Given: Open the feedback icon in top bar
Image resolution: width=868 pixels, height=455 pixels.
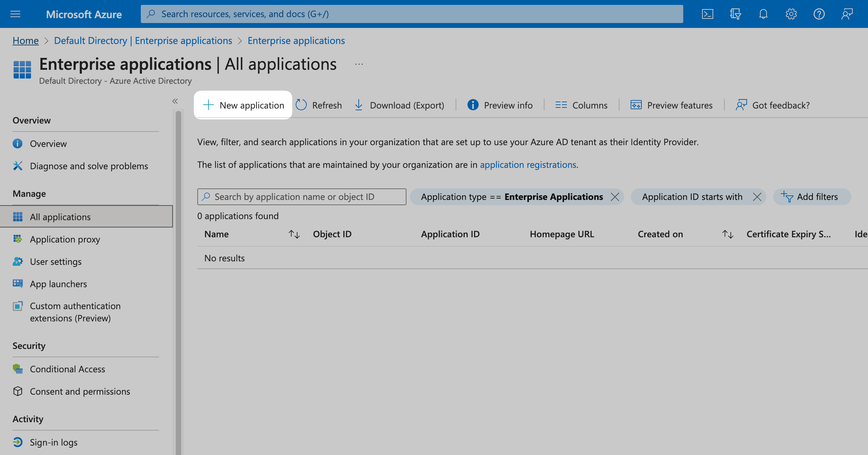Looking at the screenshot, I should pyautogui.click(x=847, y=14).
